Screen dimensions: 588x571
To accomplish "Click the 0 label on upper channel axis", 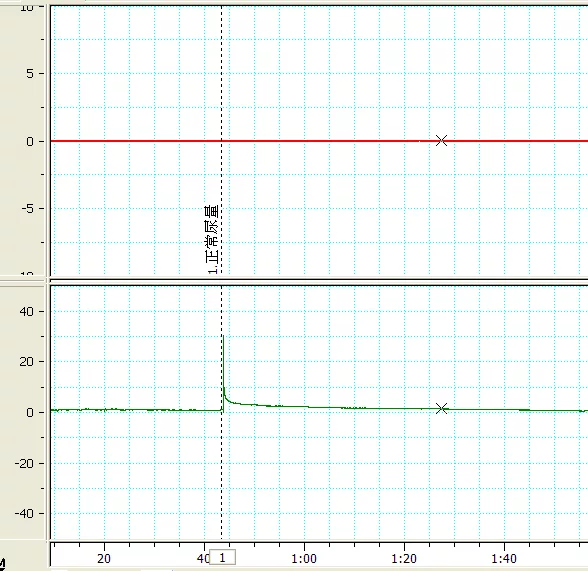I will coord(30,141).
